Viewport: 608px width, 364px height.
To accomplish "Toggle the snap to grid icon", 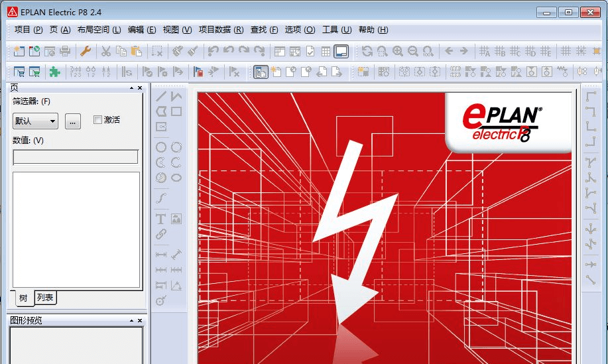I will tap(581, 51).
